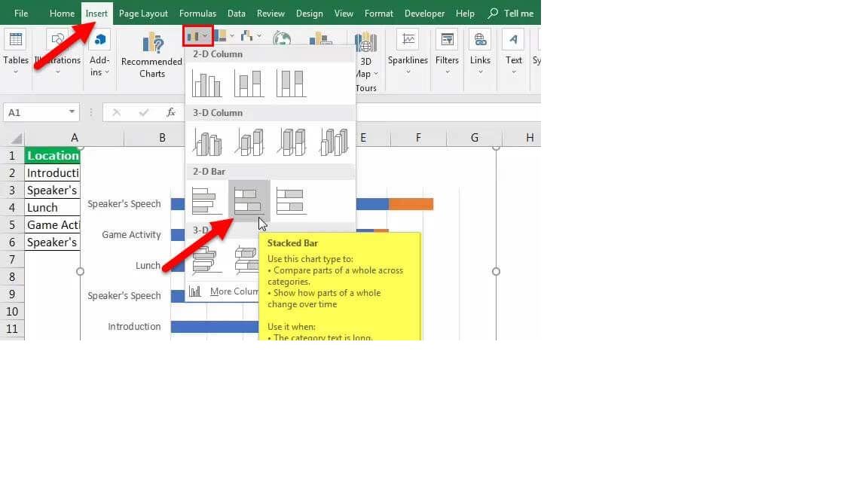The image size is (868, 488).
Task: Click the Introducti cell in column A
Action: click(53, 172)
